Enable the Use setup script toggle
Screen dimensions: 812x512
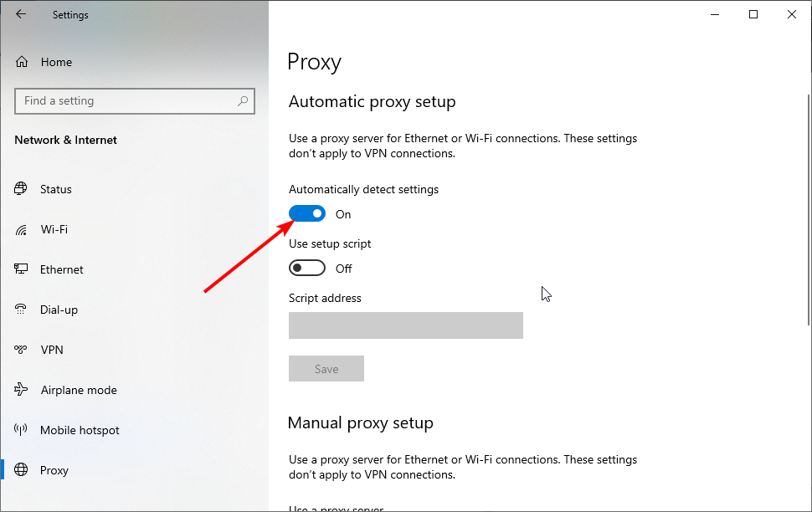(x=307, y=268)
